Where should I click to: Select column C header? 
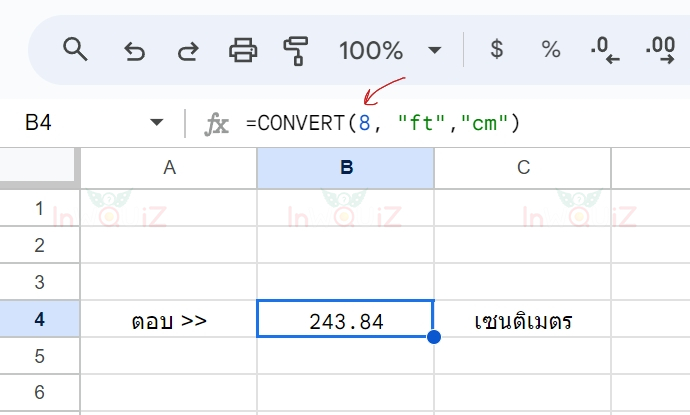pyautogui.click(x=523, y=168)
